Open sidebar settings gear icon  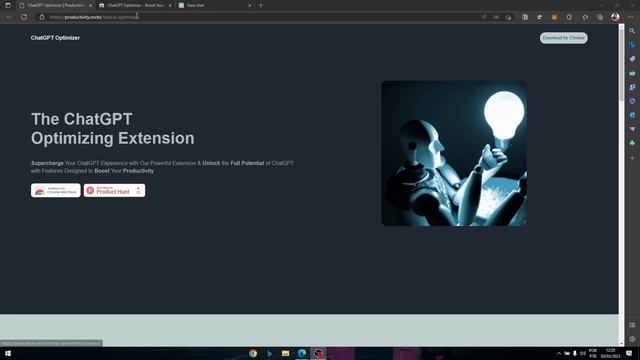pos(632,339)
